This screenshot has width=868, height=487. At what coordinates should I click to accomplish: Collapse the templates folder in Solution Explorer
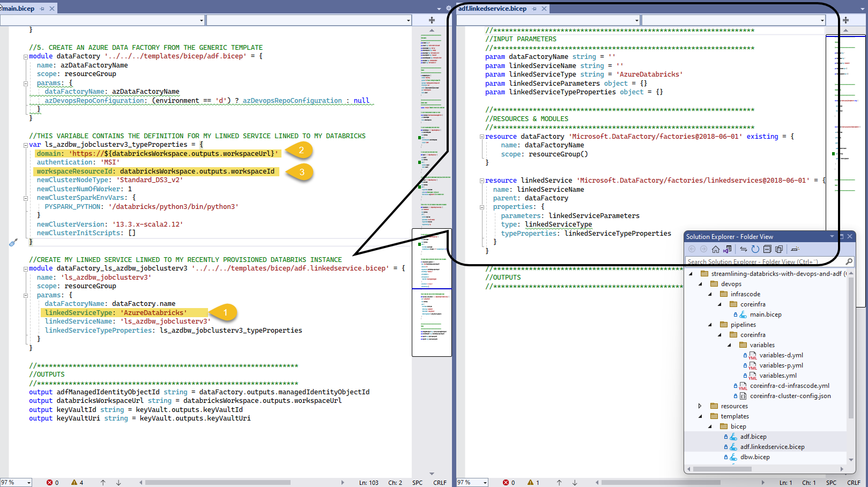(700, 416)
